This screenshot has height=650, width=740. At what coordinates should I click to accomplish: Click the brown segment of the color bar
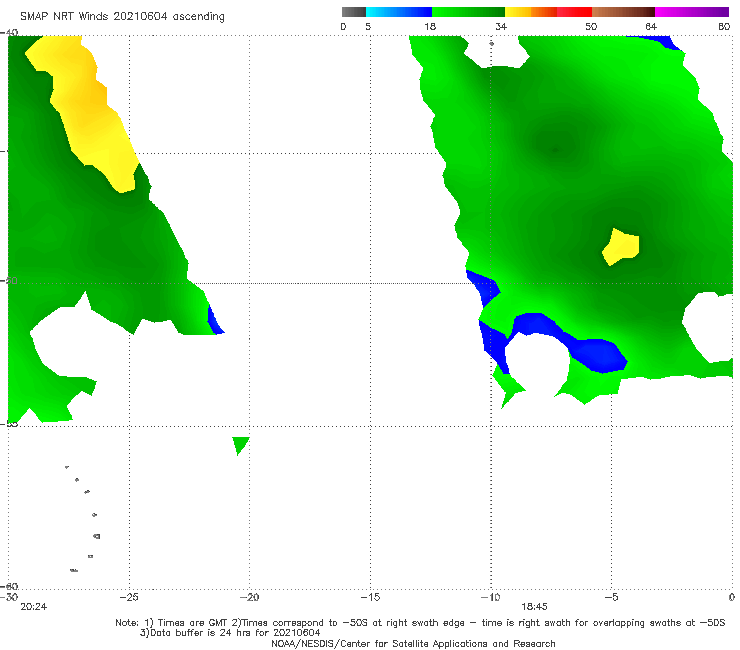623,12
